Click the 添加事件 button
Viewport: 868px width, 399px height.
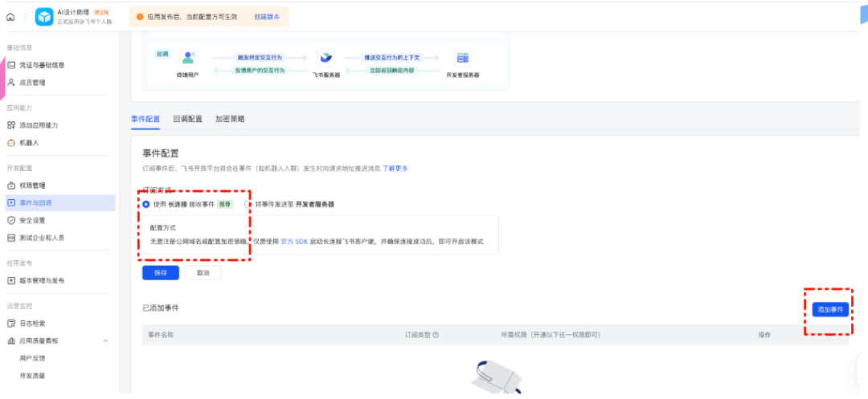tap(830, 310)
